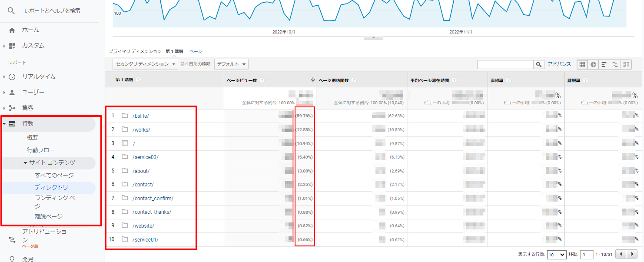Open the セカンダリ ディメンション dropdown
Image resolution: width=644 pixels, height=262 pixels.
point(146,64)
